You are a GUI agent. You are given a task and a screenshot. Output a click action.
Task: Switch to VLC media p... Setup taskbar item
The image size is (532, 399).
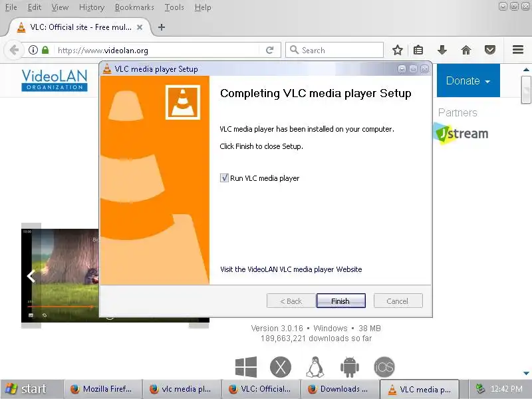point(420,389)
